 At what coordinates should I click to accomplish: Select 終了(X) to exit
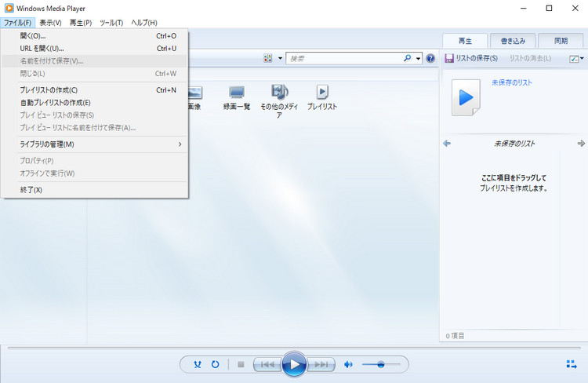(x=94, y=190)
